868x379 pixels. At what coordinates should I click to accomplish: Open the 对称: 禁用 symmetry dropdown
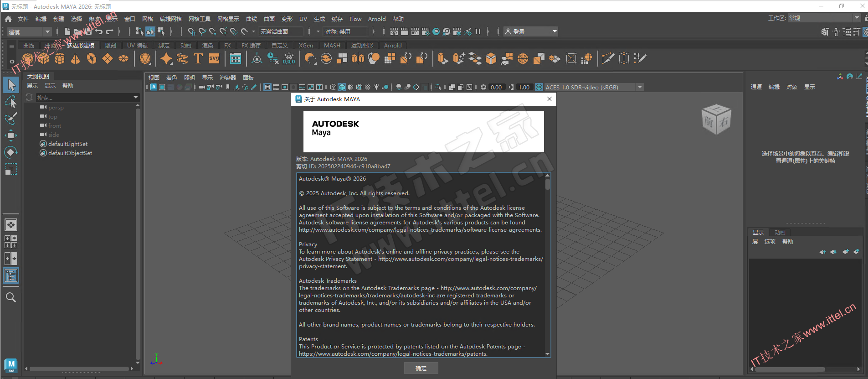345,31
